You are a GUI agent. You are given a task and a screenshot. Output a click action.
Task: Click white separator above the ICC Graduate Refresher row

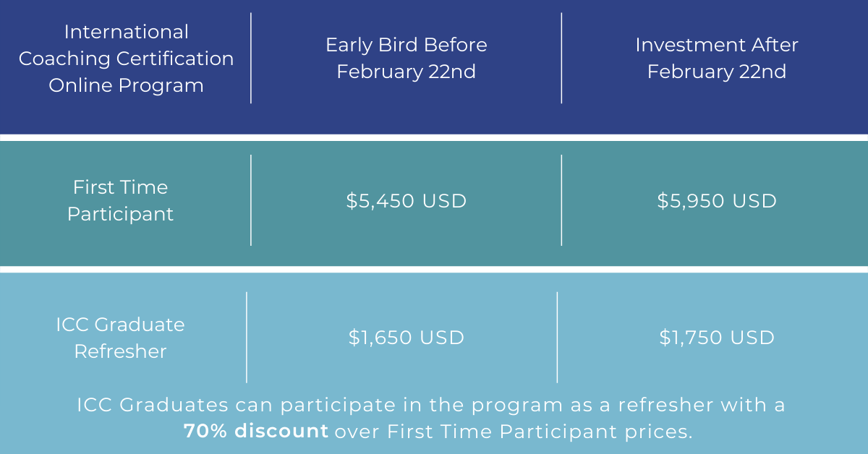[x=434, y=270]
